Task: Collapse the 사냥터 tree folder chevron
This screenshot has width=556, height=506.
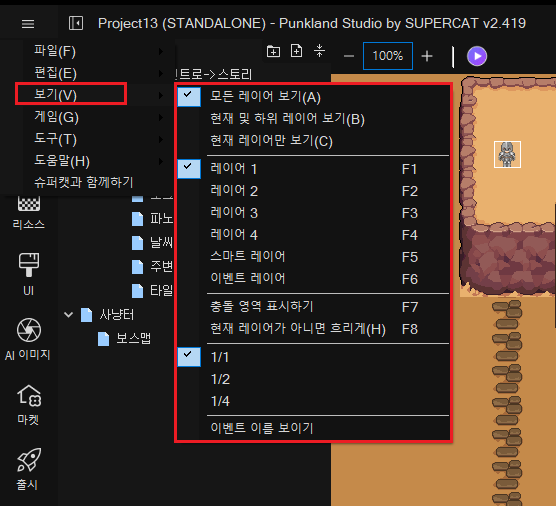Action: pos(68,314)
